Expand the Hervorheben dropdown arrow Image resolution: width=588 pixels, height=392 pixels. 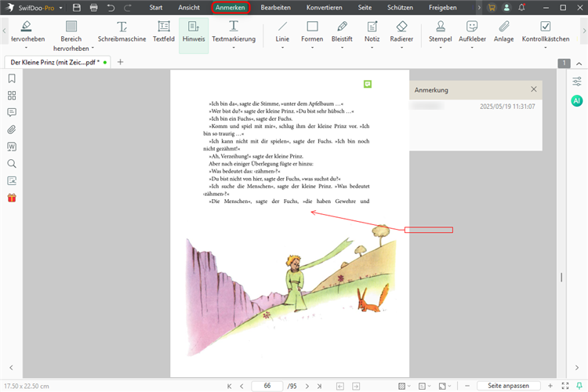[x=26, y=48]
